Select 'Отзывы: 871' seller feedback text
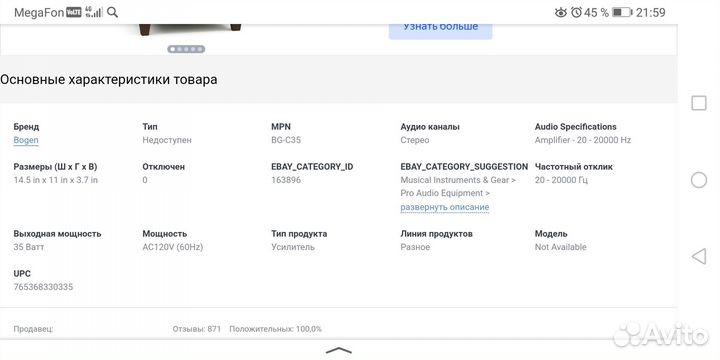The image size is (720, 360). [197, 329]
